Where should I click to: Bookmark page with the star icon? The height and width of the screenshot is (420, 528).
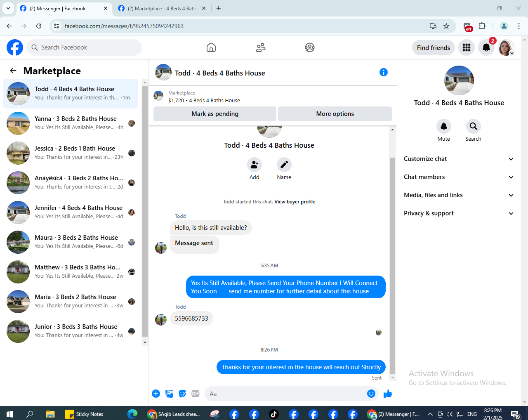pos(446,26)
